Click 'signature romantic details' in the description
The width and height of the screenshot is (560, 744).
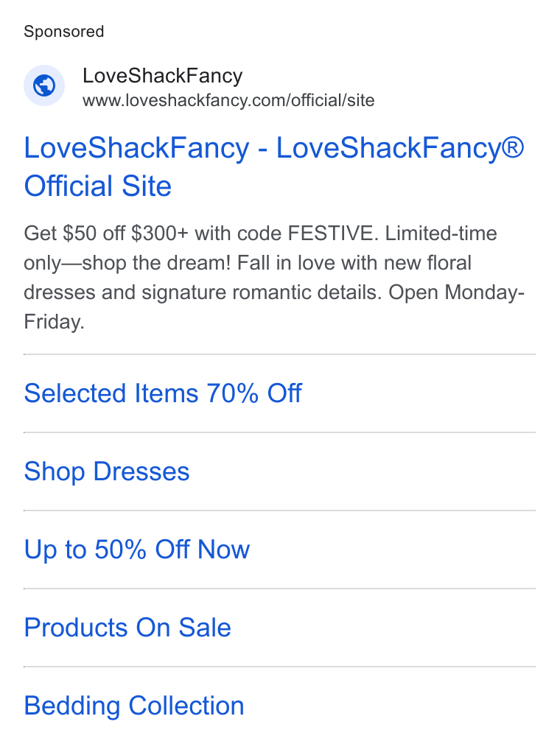(x=262, y=292)
